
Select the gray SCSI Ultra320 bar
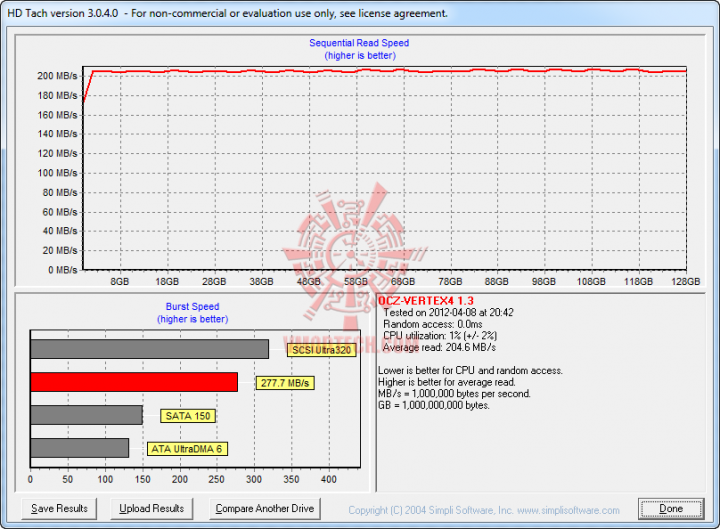click(x=150, y=349)
